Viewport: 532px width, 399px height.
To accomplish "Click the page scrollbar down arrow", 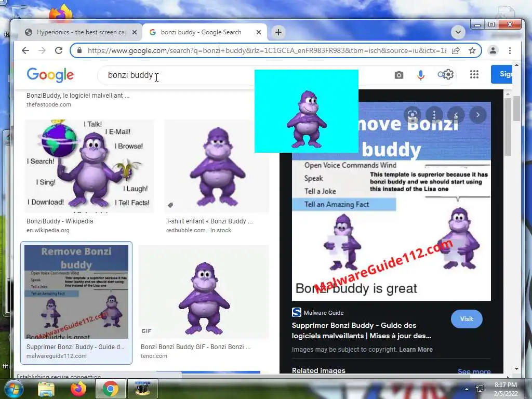I will [x=516, y=369].
